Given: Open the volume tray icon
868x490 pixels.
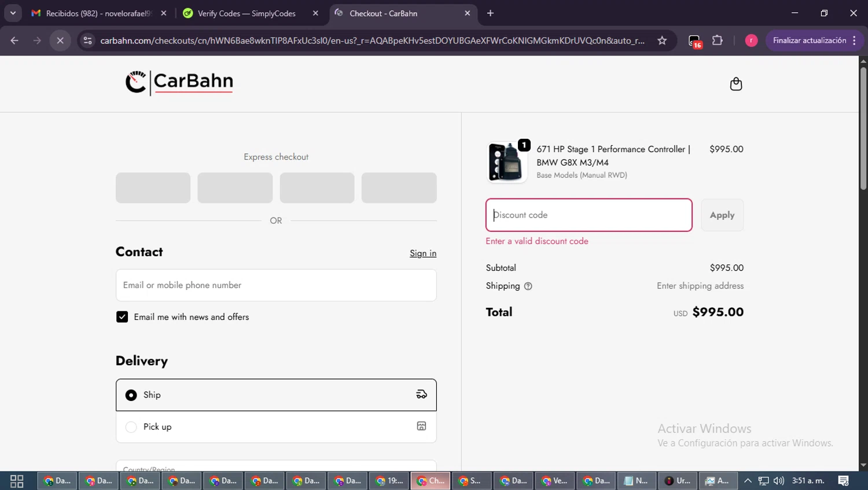Looking at the screenshot, I should click(x=779, y=481).
